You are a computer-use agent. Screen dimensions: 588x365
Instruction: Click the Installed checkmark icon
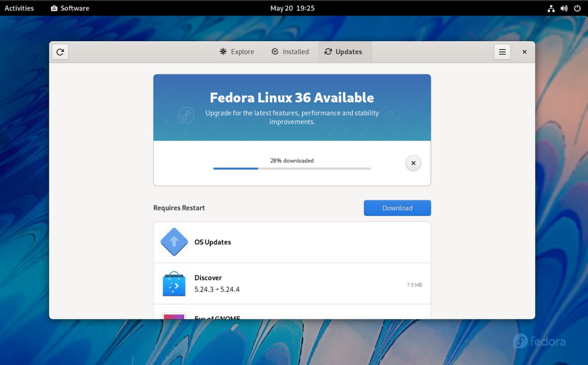click(275, 51)
